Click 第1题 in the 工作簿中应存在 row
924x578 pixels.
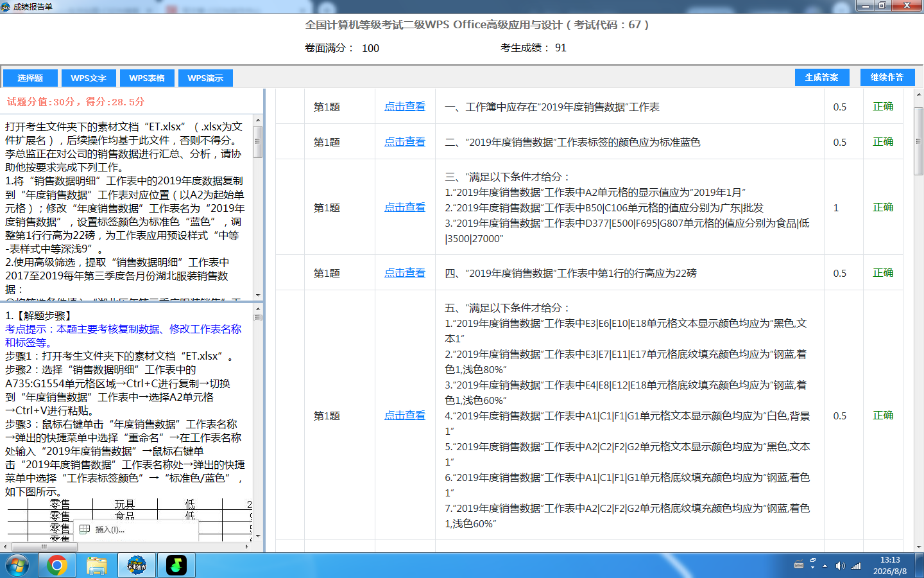[x=327, y=107]
